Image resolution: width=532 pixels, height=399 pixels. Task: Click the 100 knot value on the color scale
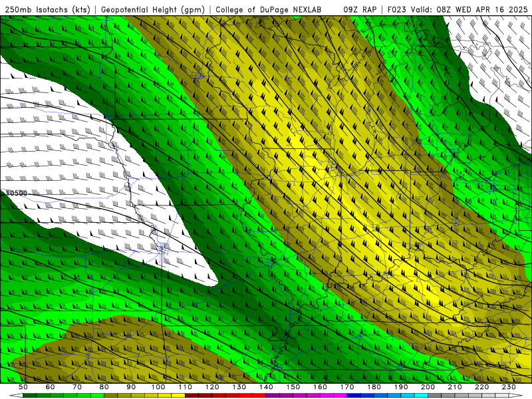[x=158, y=387]
